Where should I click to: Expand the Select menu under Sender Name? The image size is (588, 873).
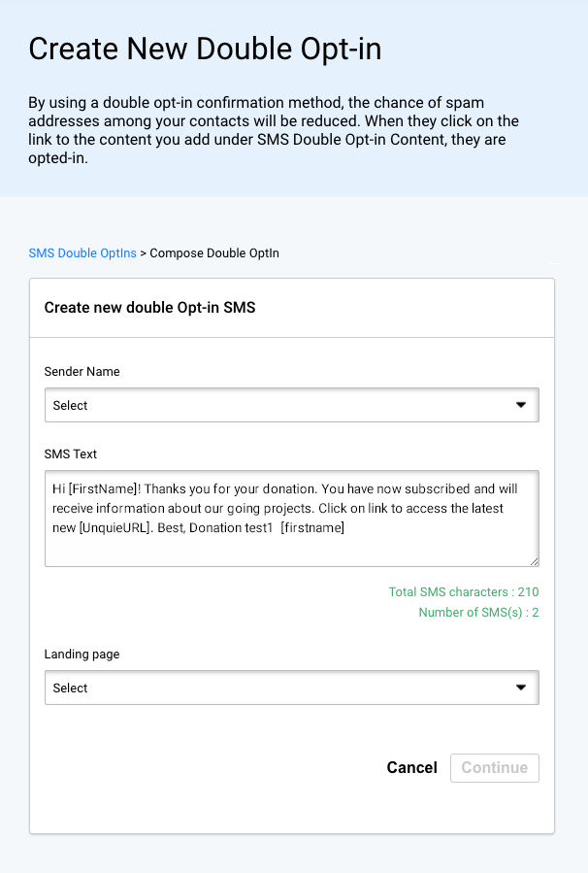[x=291, y=405]
